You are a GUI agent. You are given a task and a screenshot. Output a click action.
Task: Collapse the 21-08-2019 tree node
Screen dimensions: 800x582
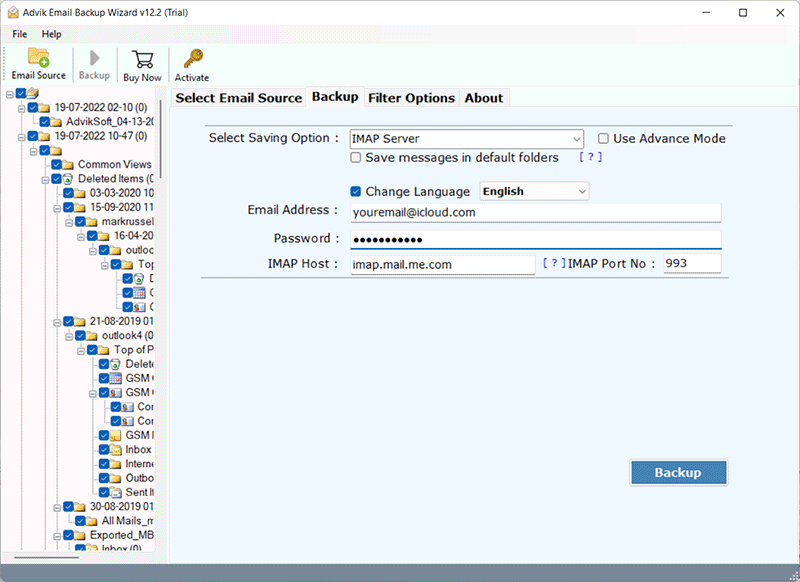click(x=57, y=322)
